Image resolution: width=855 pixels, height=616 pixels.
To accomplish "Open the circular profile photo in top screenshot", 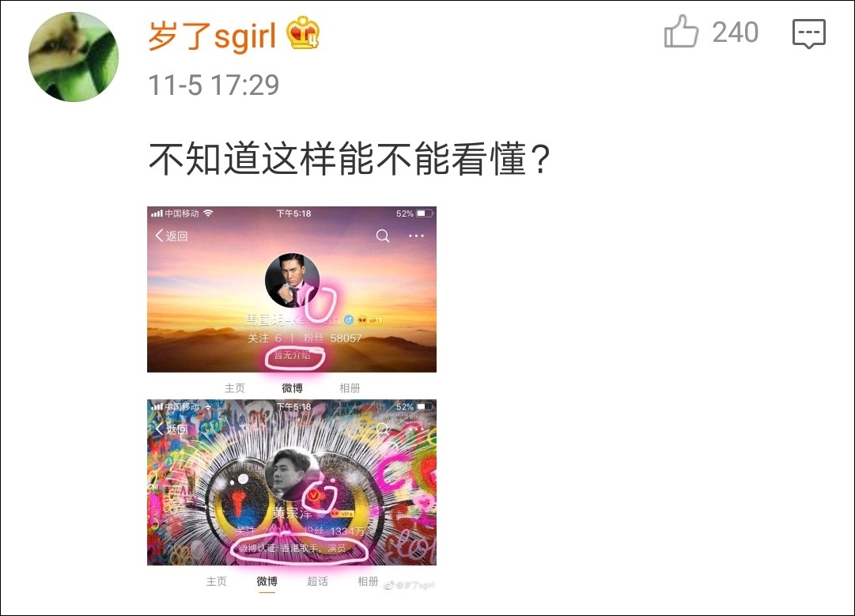I will pos(293,280).
